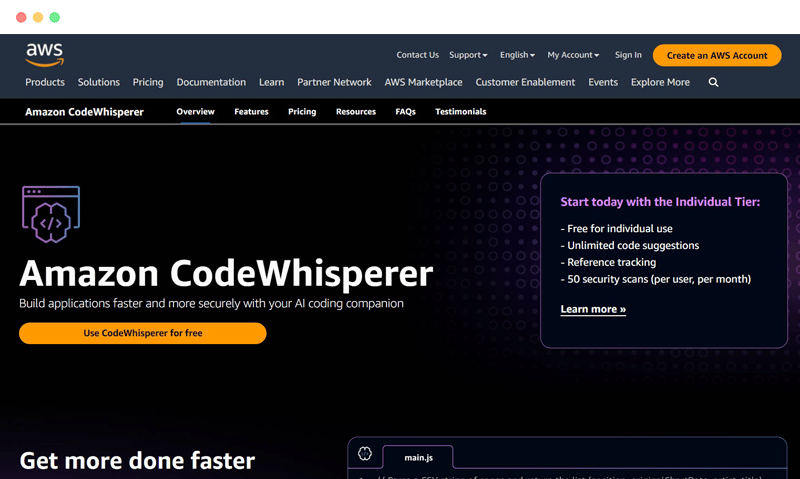
Task: Open the FAQs tab
Action: point(406,112)
